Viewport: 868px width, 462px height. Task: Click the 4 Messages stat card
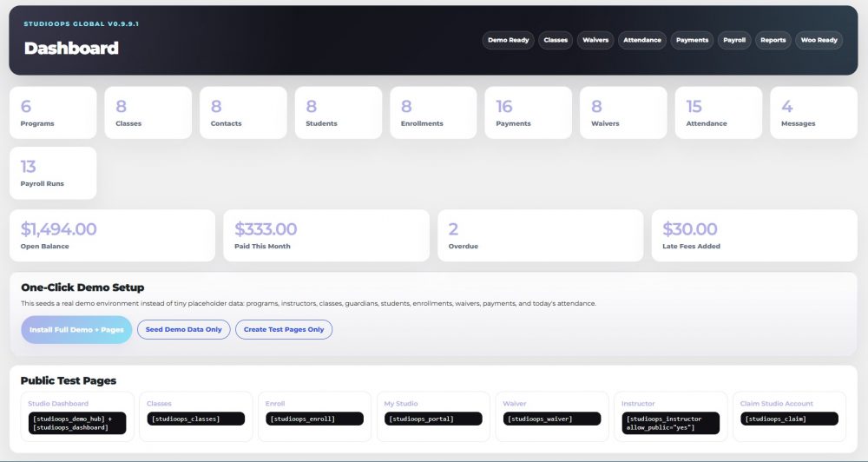[814, 112]
